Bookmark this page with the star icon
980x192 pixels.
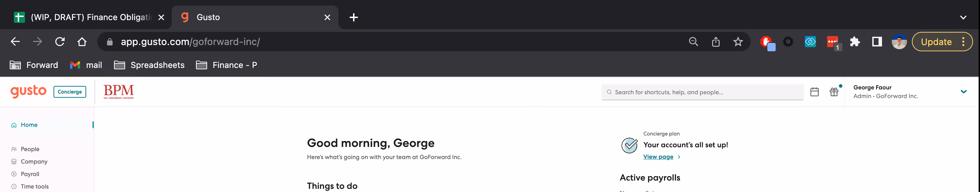[738, 42]
